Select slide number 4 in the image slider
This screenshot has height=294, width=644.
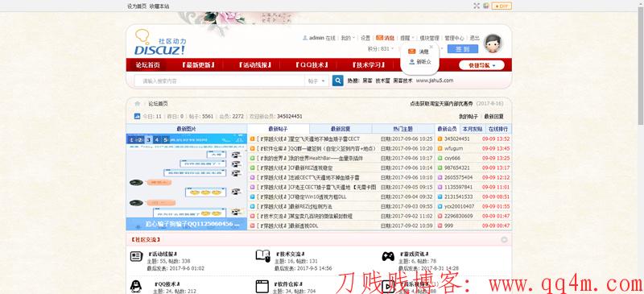[x=157, y=140]
